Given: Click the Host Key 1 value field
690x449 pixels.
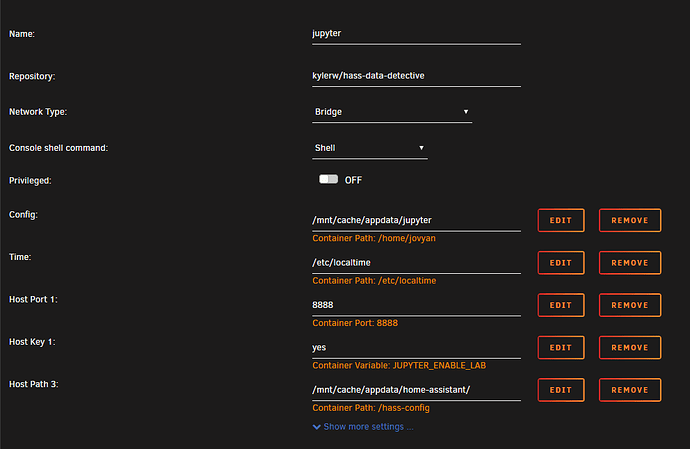Looking at the screenshot, I should (x=416, y=347).
